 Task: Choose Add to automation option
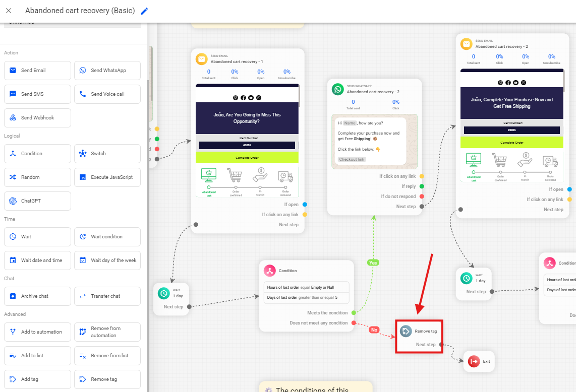(x=37, y=332)
